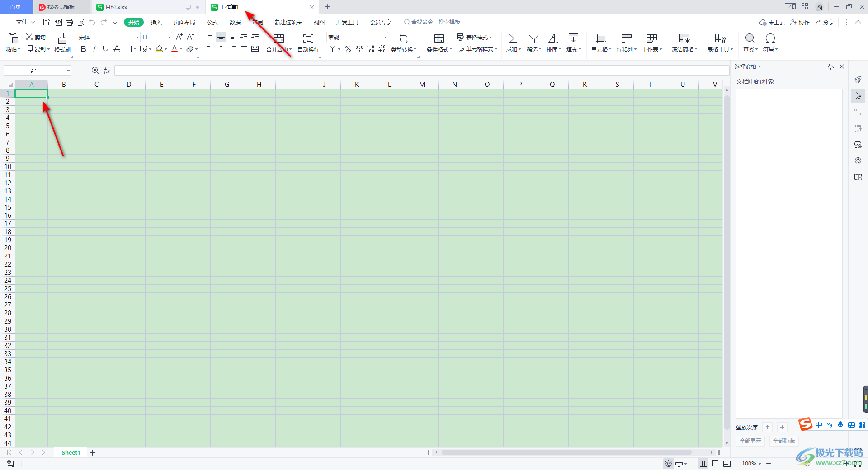Image resolution: width=868 pixels, height=470 pixels.
Task: Click the Print icon in quick access toolbar
Action: pyautogui.click(x=69, y=22)
